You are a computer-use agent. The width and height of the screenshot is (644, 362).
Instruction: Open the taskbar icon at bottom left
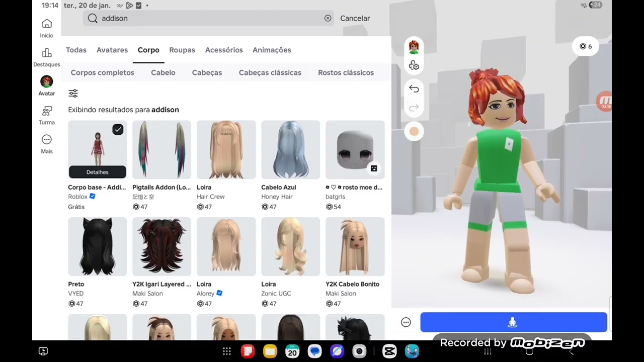point(43,351)
